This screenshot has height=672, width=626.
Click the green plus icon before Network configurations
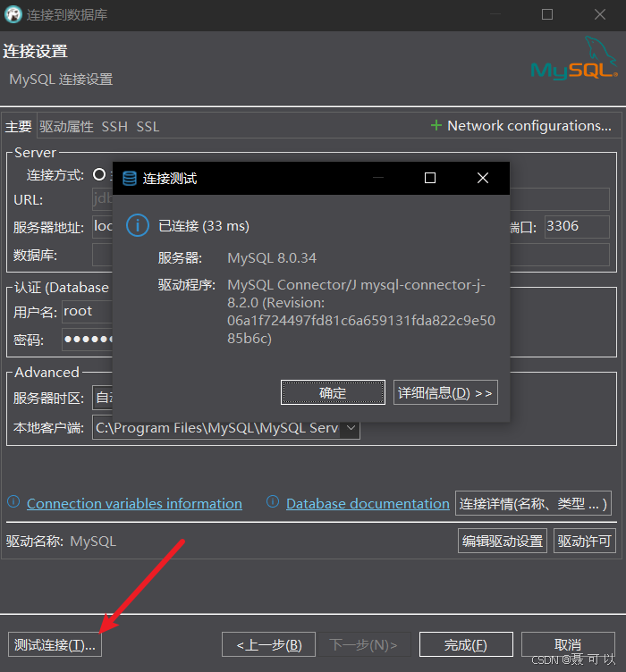[436, 126]
